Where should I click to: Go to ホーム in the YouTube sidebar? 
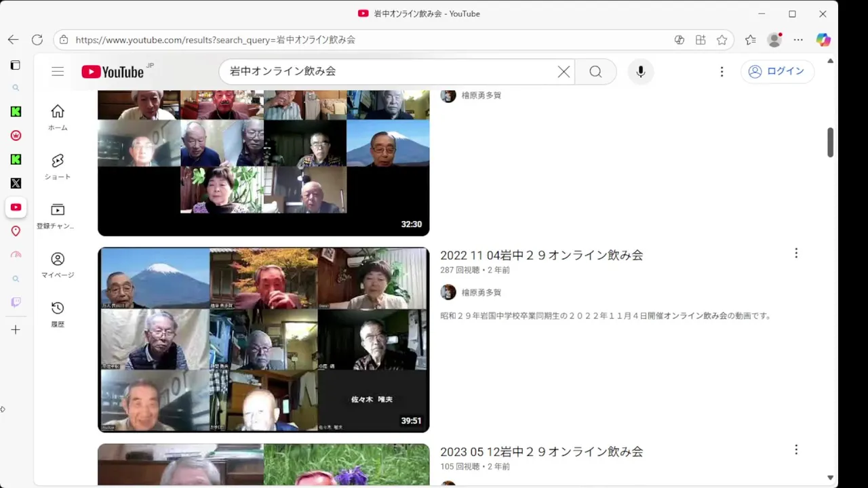pyautogui.click(x=58, y=118)
